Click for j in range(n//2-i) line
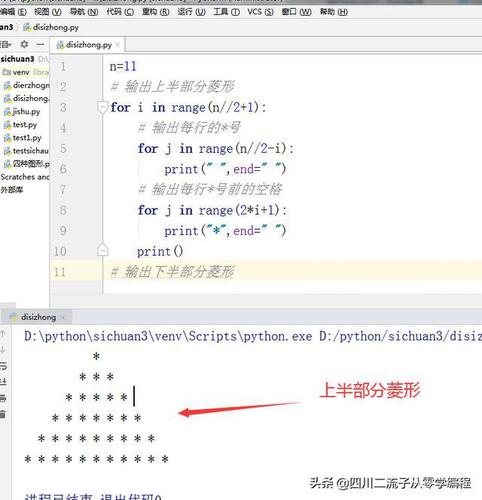Viewport: 482px width, 500px height. point(215,148)
